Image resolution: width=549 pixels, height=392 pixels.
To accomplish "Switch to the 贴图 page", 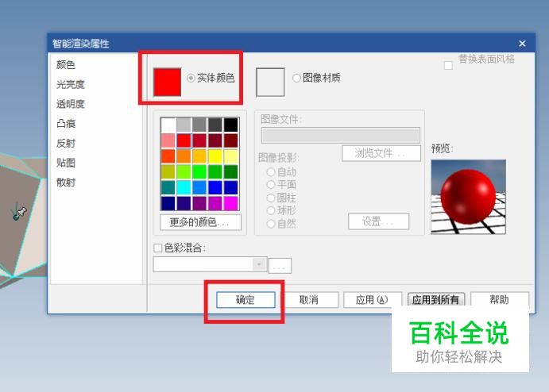I will click(x=65, y=163).
